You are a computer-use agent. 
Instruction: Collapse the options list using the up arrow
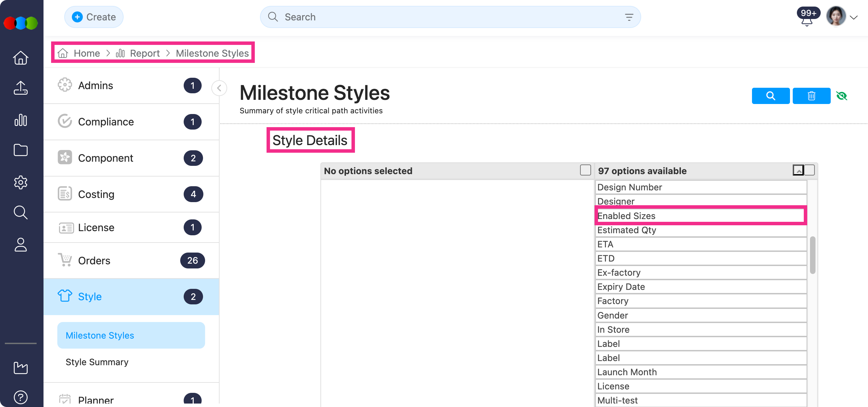click(799, 170)
